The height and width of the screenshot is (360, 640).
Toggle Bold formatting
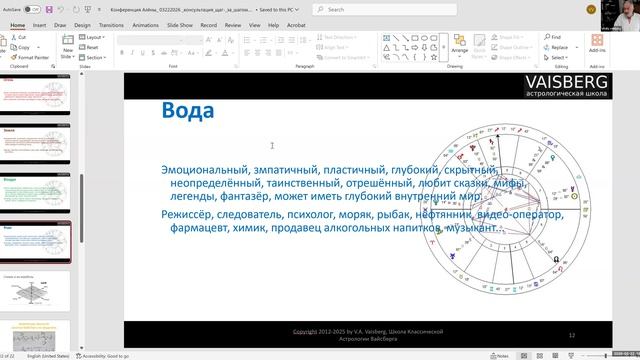point(122,53)
